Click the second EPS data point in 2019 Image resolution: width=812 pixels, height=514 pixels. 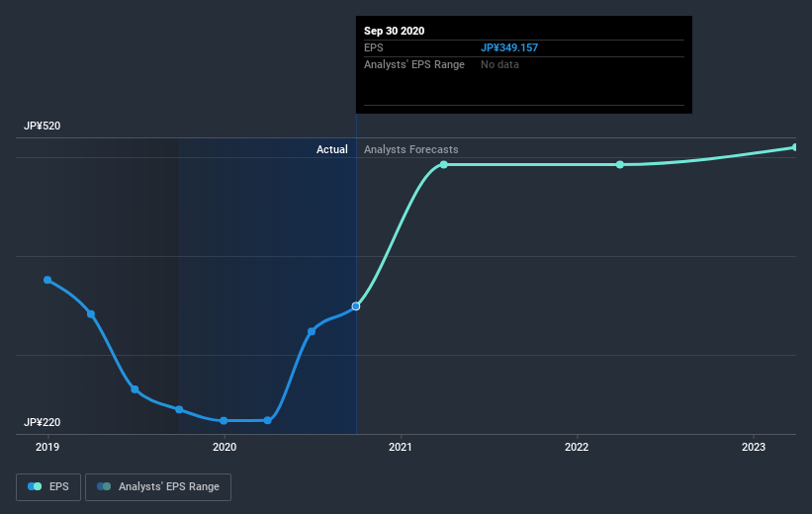[x=91, y=314]
